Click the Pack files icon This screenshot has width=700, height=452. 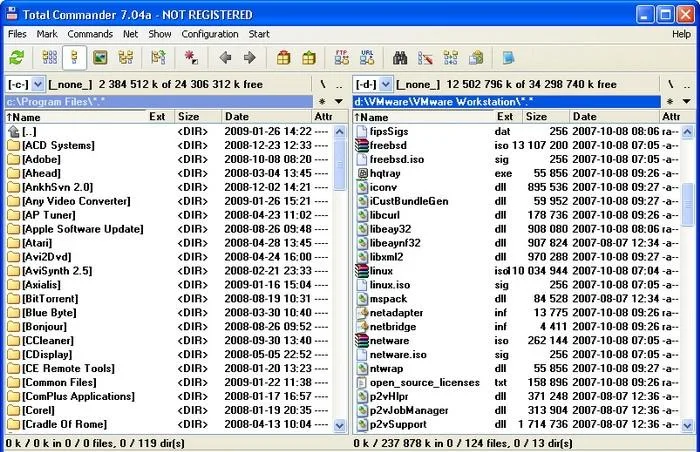click(283, 58)
